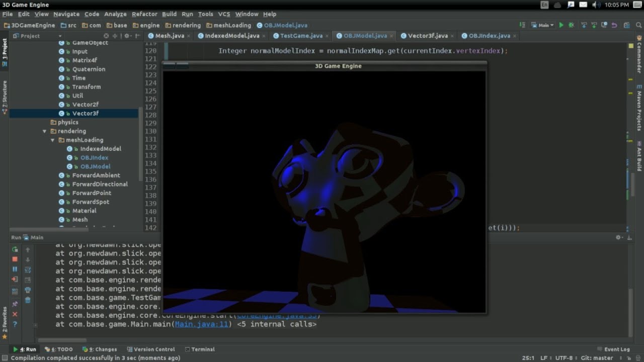Open sound volume indicator in system tray

click(596, 5)
